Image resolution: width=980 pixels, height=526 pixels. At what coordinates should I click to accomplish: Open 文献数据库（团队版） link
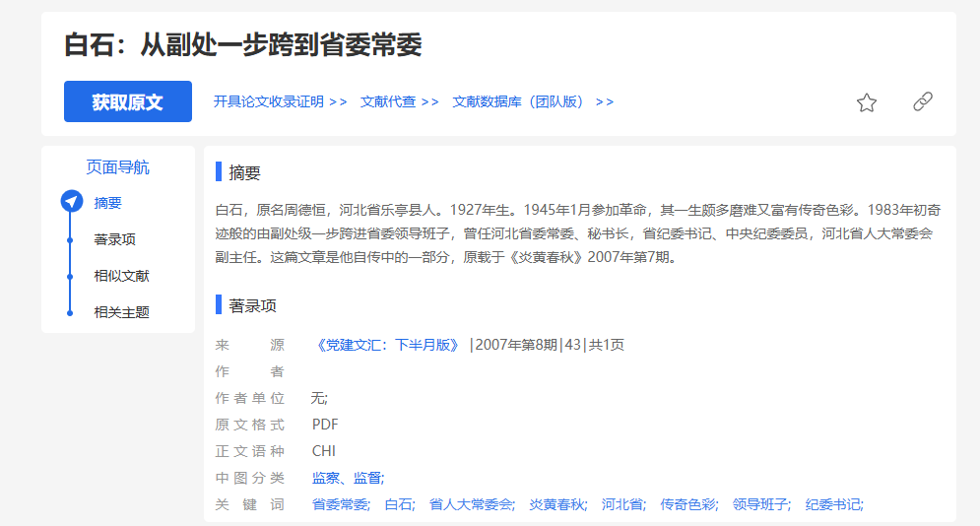pos(532,101)
